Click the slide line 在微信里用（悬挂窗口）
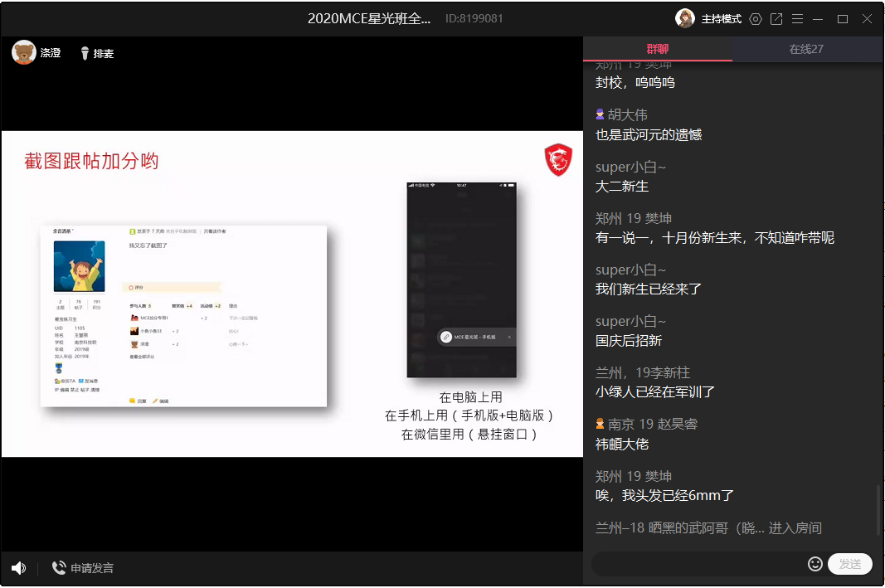Viewport: 885px width, 588px height. (469, 435)
